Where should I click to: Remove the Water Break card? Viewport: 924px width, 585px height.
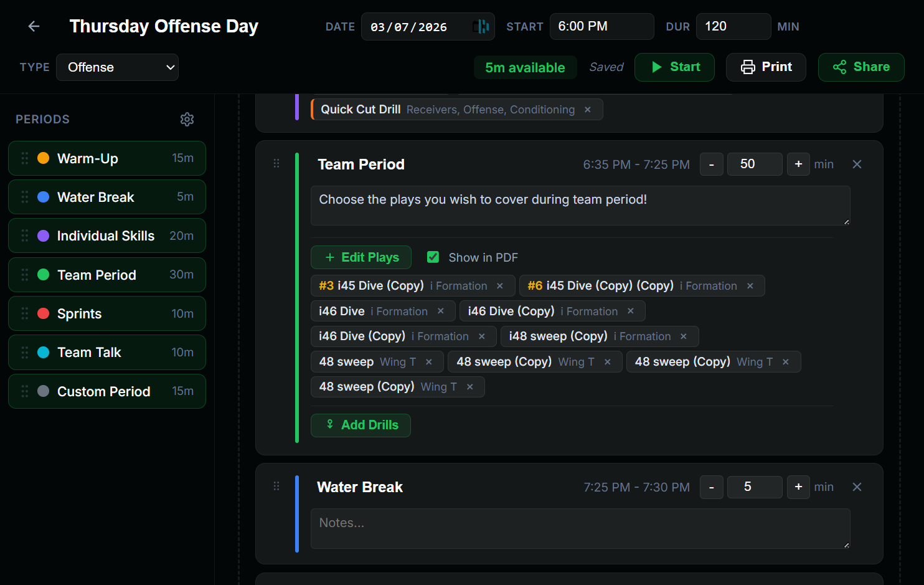tap(857, 487)
